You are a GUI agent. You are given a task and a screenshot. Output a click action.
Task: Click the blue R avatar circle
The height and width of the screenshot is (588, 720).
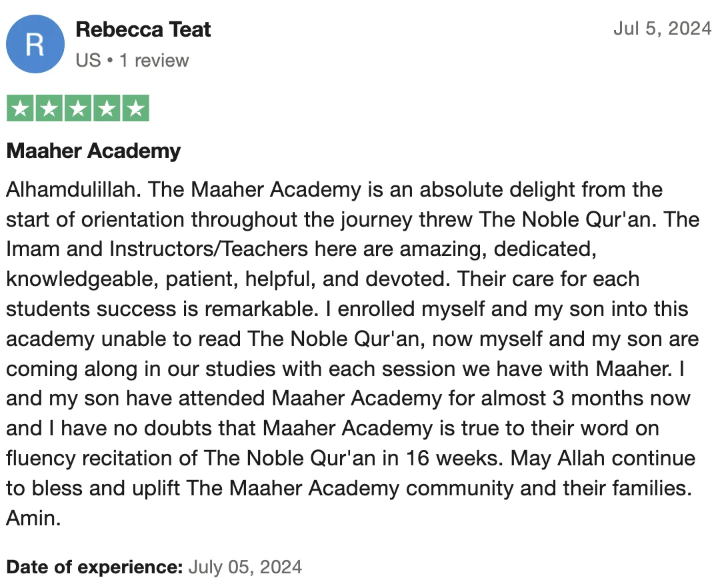point(35,44)
